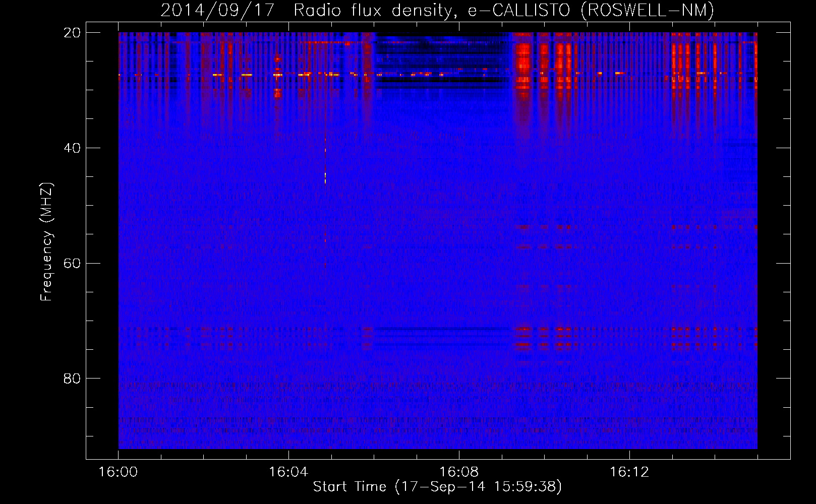816x504 pixels.
Task: Select the 16:12 time tick label
Action: 629,472
